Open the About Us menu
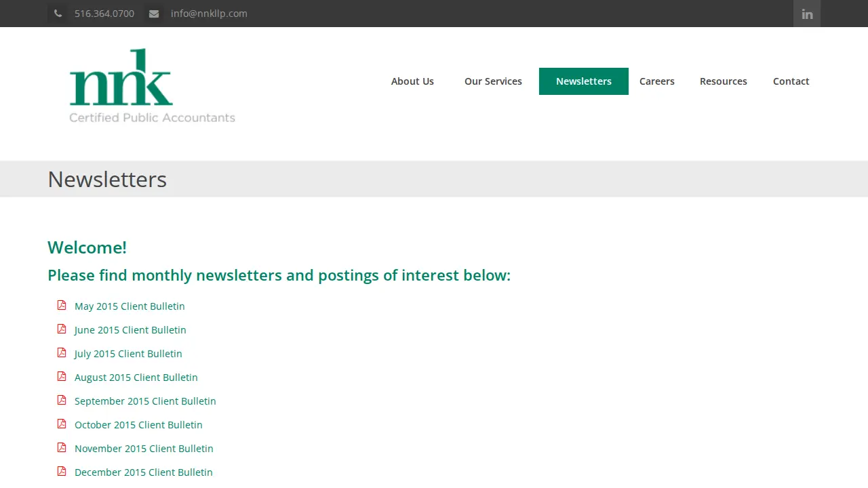This screenshot has height=488, width=868. [x=412, y=81]
